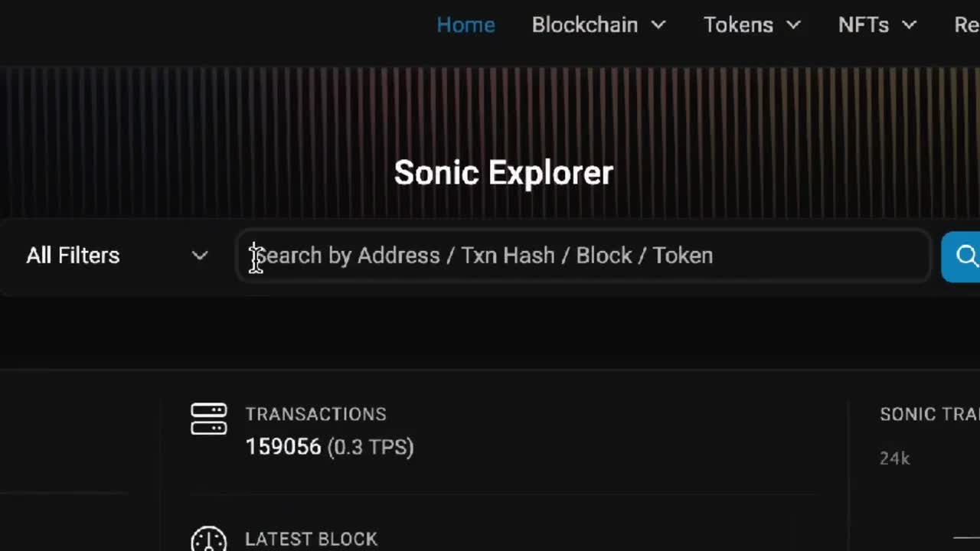
Task: Click the SONIC TRANSFERS section header
Action: tap(929, 414)
